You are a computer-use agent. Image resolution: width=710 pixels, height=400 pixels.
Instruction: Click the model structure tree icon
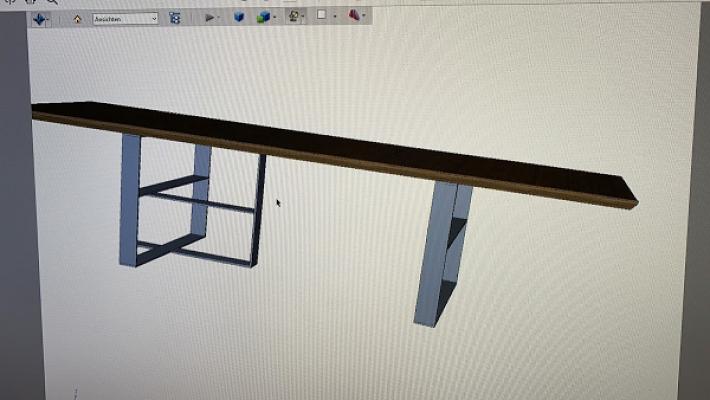point(175,18)
